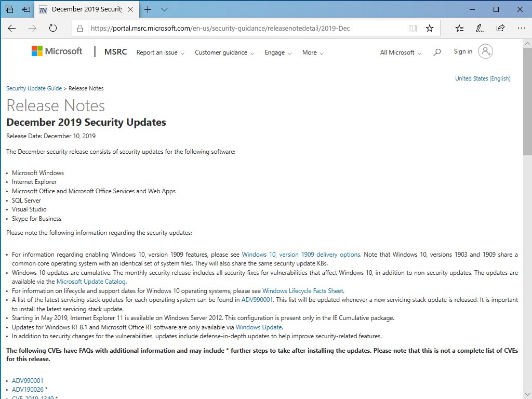This screenshot has height=399, width=532.
Task: Open the tabs you've set aside icon
Action: pos(9,9)
